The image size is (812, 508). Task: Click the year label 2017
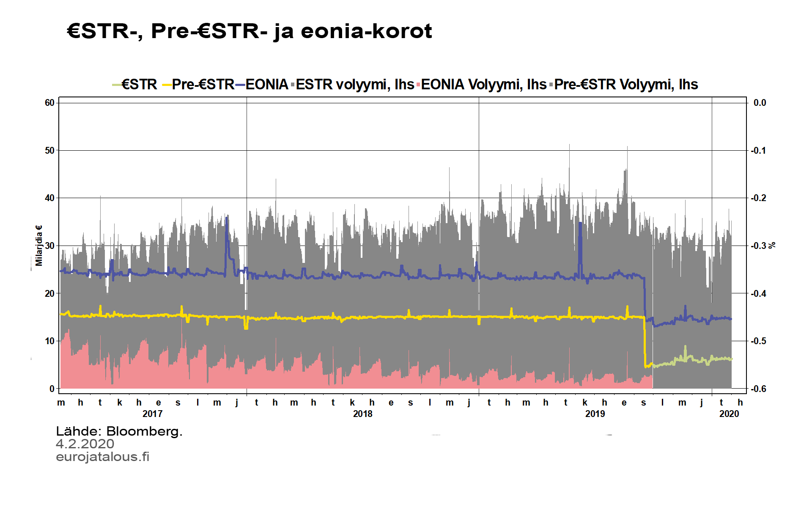tap(152, 414)
